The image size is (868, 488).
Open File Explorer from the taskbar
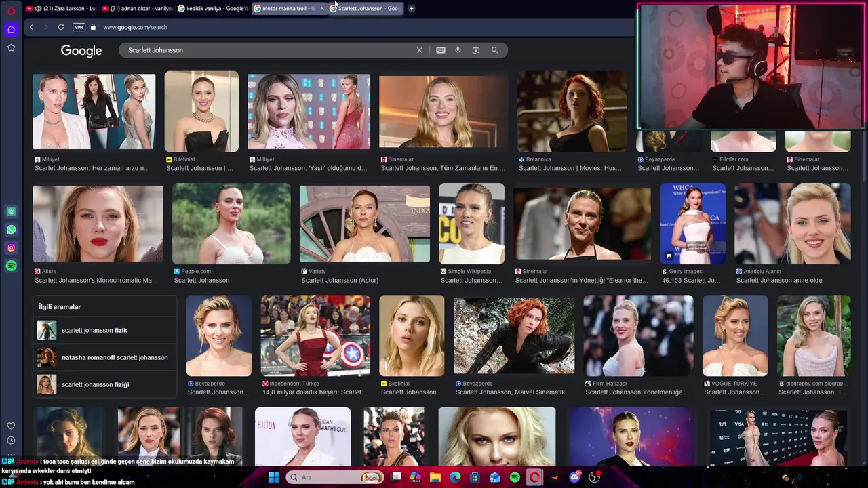pos(435,477)
